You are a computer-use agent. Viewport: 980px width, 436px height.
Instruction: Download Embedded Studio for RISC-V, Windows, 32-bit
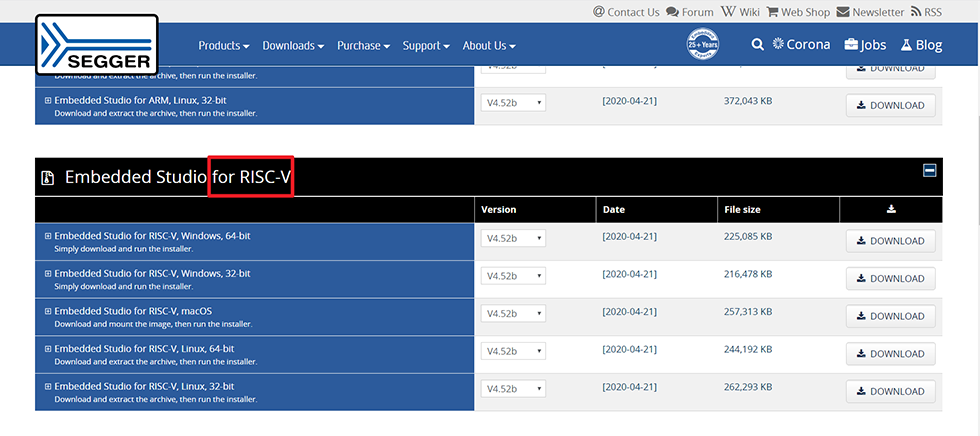[x=891, y=279]
